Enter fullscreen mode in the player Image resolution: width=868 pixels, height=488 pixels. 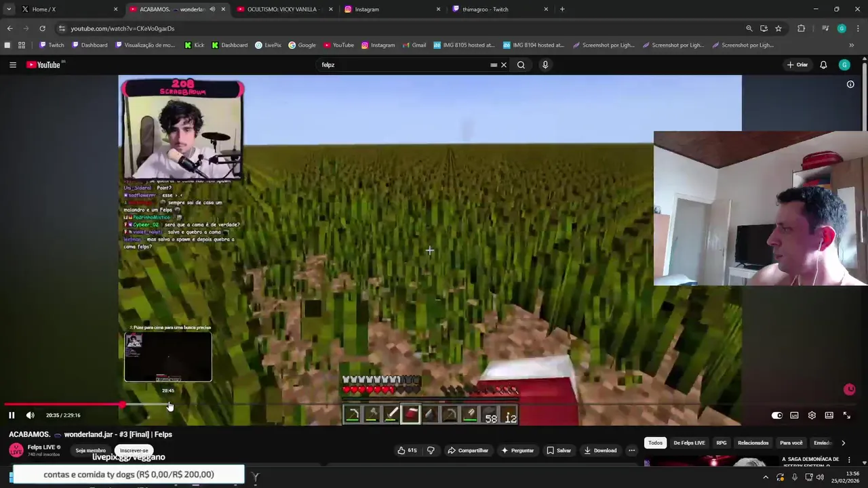(846, 415)
